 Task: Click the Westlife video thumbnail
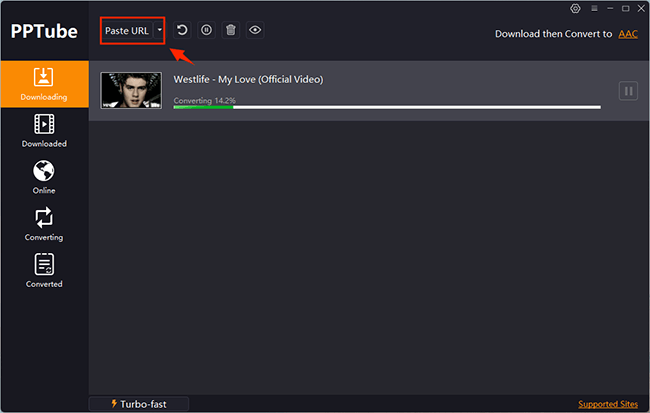tap(131, 90)
